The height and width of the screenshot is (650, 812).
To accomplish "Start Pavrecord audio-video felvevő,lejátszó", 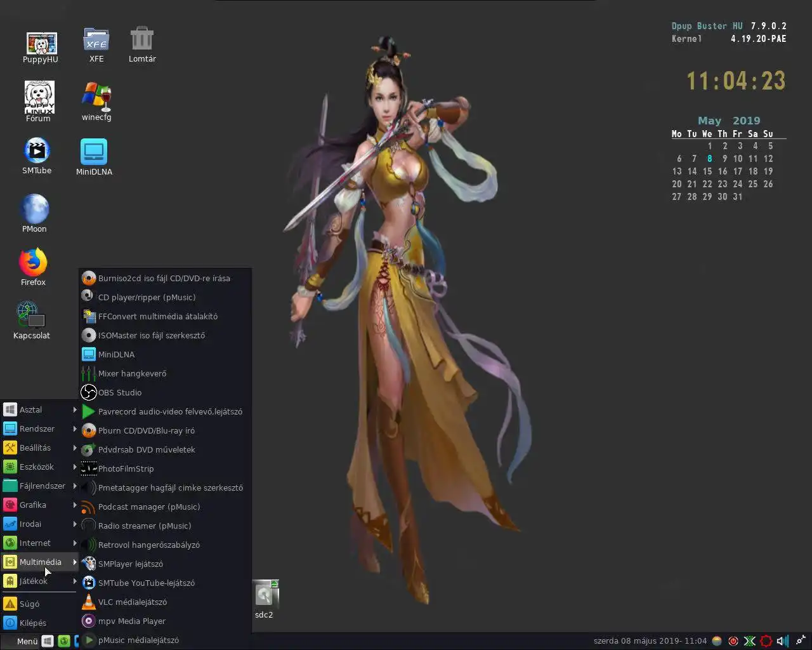I will tap(165, 411).
